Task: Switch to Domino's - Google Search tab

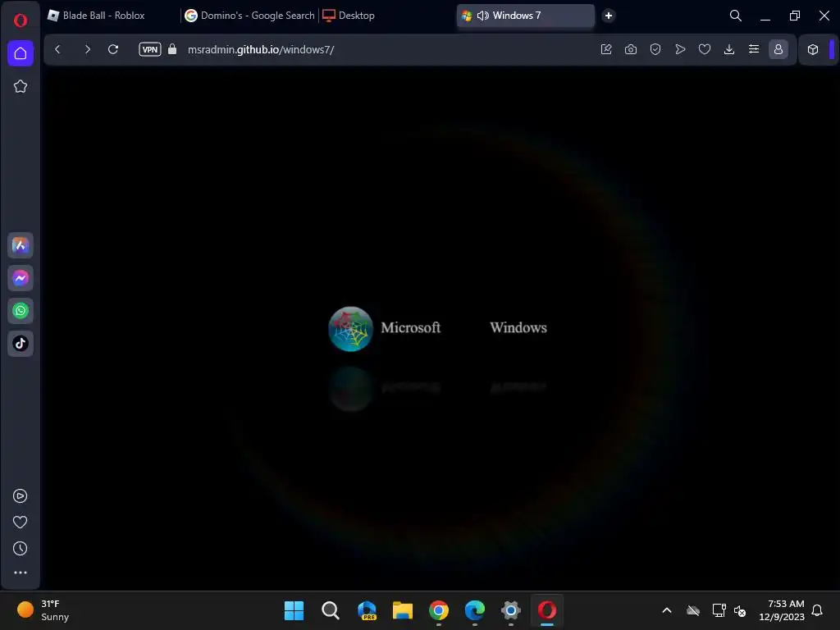Action: tap(249, 16)
